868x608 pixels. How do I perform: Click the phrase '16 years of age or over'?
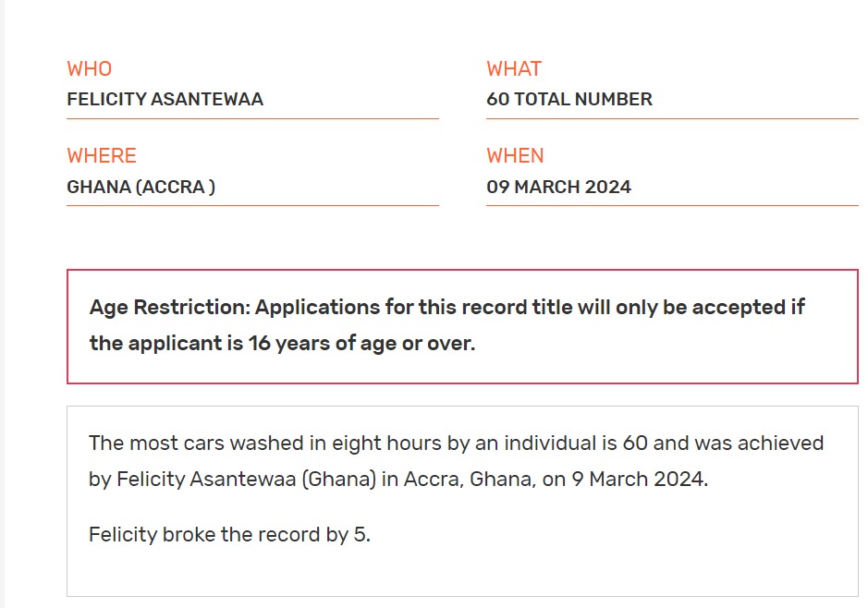point(361,344)
